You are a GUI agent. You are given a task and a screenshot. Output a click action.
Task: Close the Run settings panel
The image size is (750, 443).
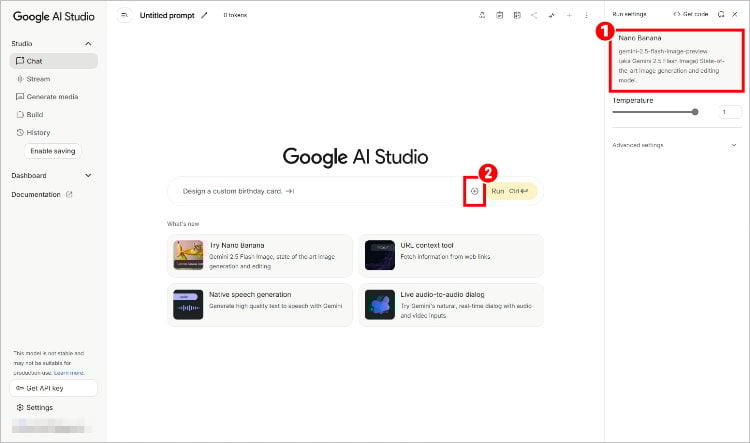coord(735,14)
